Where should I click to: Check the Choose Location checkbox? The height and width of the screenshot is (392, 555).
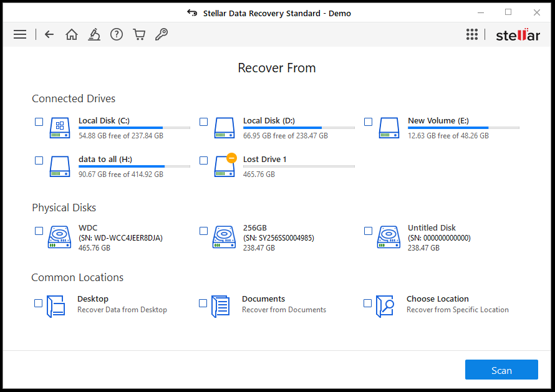tap(367, 304)
